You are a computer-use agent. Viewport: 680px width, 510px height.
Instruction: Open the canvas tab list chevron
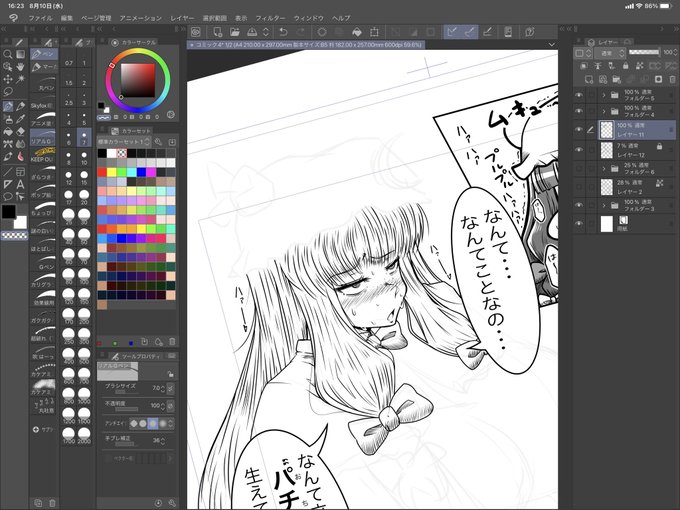coord(551,44)
